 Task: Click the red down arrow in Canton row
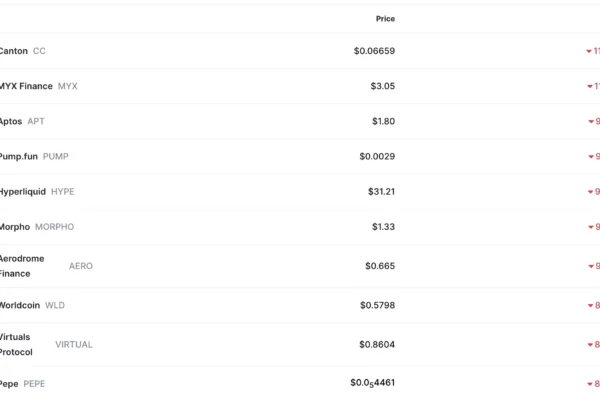click(x=590, y=51)
